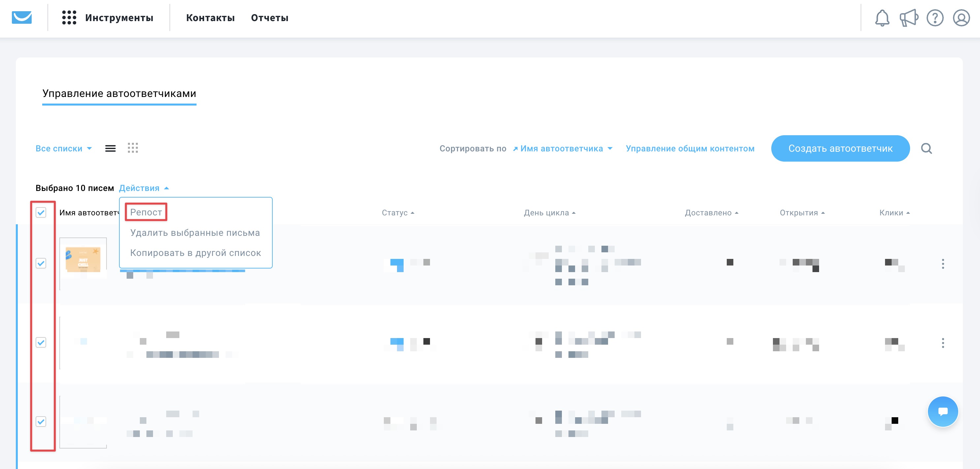The width and height of the screenshot is (980, 469).
Task: Open the Имя автоответчика sort dropdown
Action: point(562,148)
